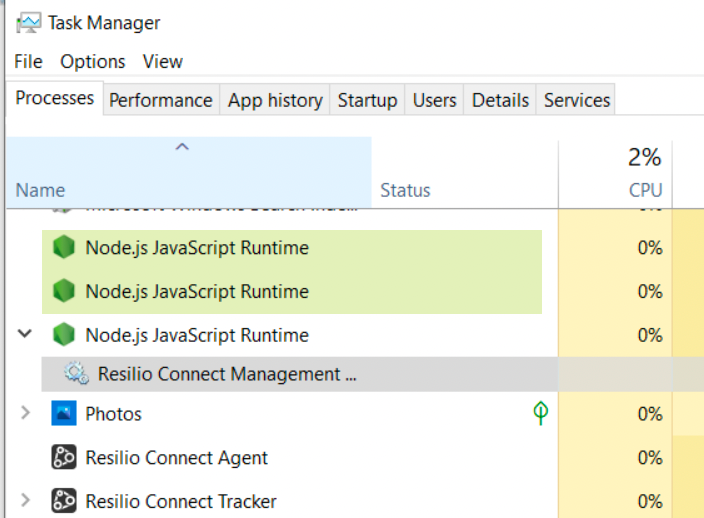704x518 pixels.
Task: Select the Resilio Connect Management gear icon
Action: (x=76, y=374)
